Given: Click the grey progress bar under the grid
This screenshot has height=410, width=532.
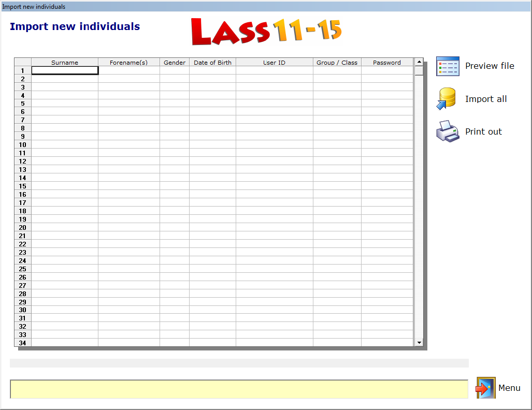Looking at the screenshot, I should tap(239, 363).
